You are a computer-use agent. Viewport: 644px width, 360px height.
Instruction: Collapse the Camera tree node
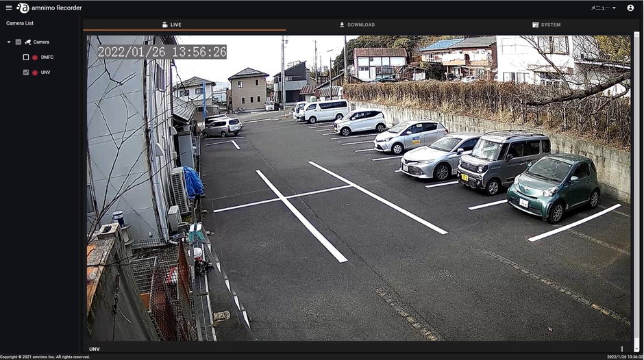(x=9, y=42)
